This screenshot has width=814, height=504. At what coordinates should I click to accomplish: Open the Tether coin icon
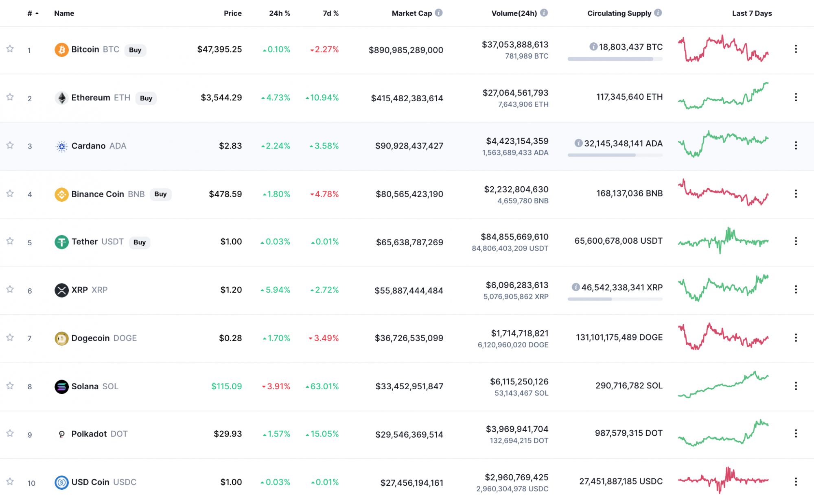pos(61,242)
